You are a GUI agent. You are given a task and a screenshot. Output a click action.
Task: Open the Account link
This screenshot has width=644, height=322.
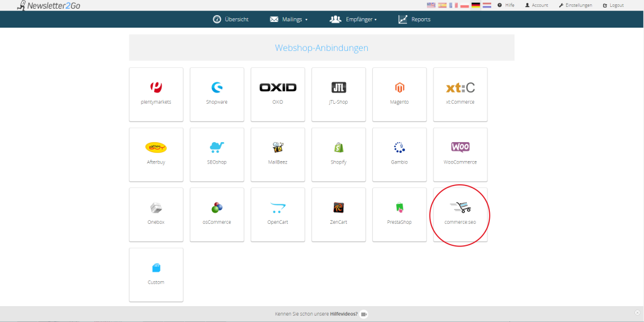coord(536,5)
